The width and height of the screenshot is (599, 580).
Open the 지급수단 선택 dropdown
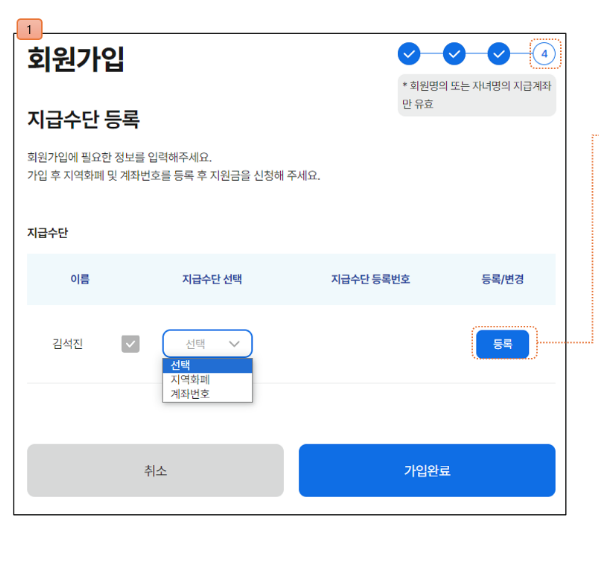click(207, 343)
